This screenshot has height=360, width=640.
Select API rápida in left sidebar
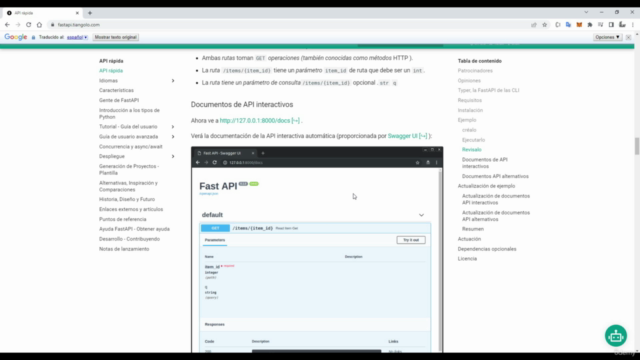coord(111,71)
